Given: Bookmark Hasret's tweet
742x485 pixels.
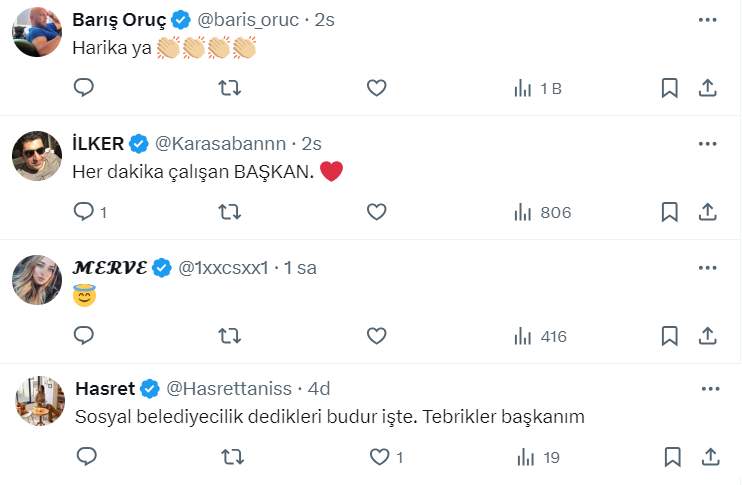Looking at the screenshot, I should click(x=670, y=458).
